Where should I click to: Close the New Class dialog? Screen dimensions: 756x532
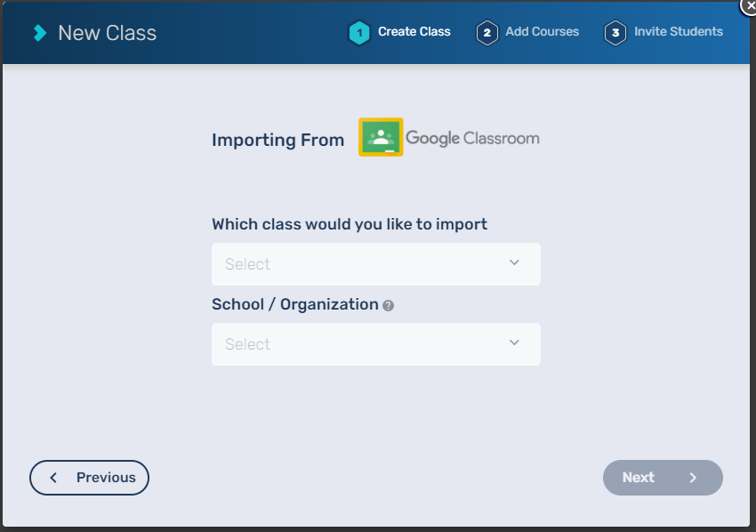749,4
